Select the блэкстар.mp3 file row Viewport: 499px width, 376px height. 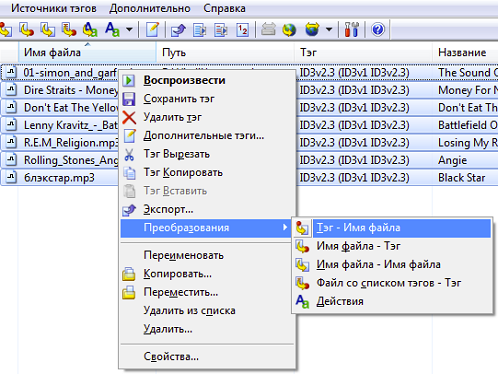60,178
